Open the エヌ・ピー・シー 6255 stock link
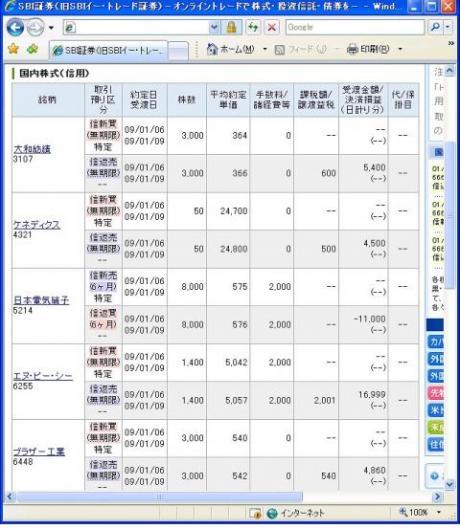 pos(43,375)
